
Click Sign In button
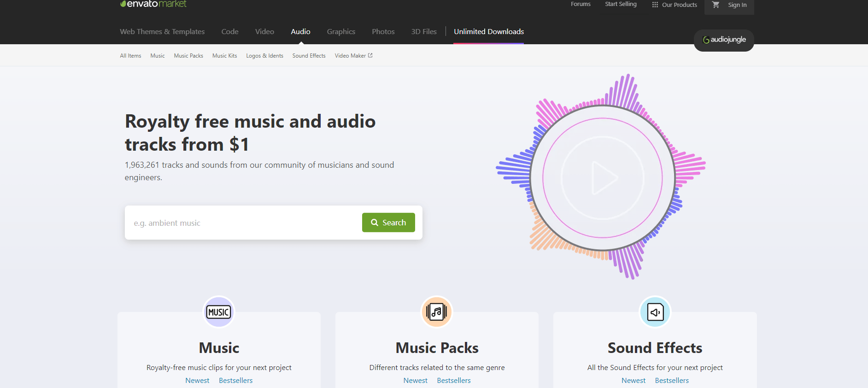(x=737, y=5)
